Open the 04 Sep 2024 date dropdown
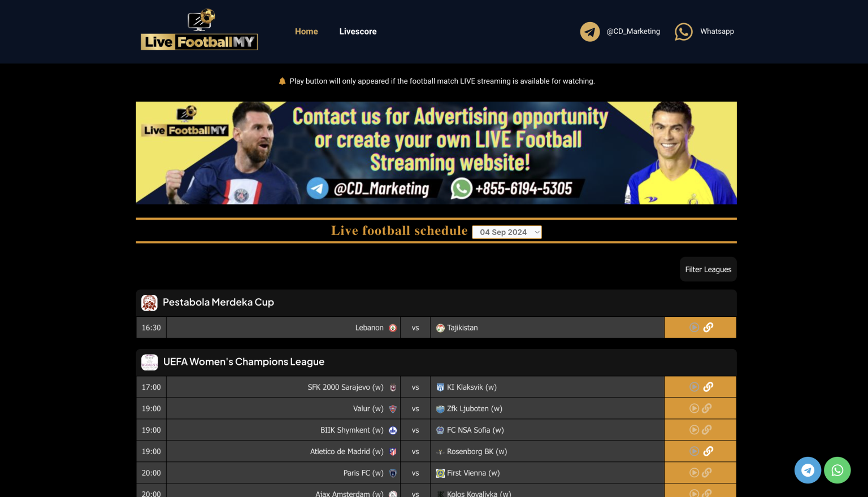 pyautogui.click(x=506, y=232)
